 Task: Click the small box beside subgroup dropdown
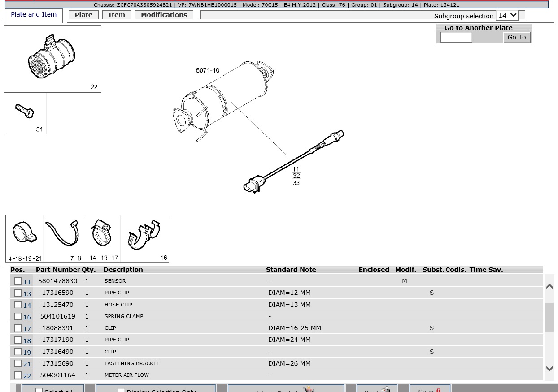point(522,15)
